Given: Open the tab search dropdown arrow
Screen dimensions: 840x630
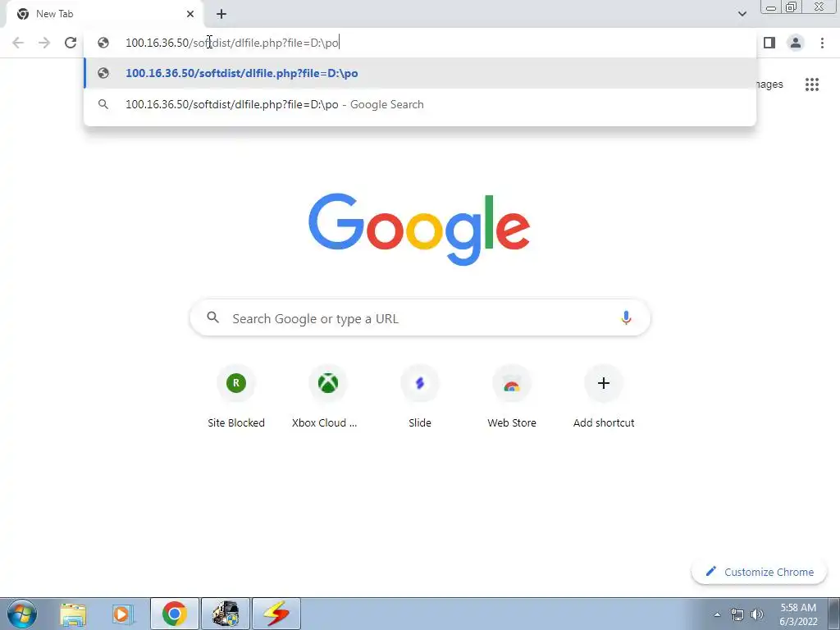Looking at the screenshot, I should [x=742, y=14].
